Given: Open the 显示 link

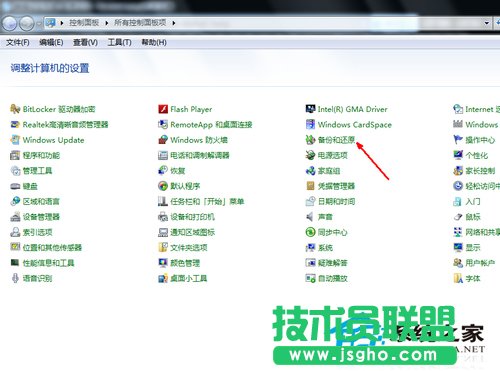Looking at the screenshot, I should [473, 248].
